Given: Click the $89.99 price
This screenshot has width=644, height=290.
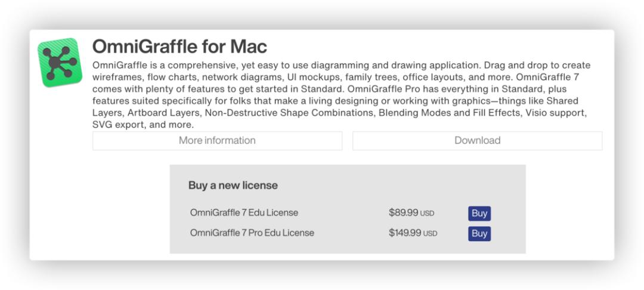Looking at the screenshot, I should 403,213.
